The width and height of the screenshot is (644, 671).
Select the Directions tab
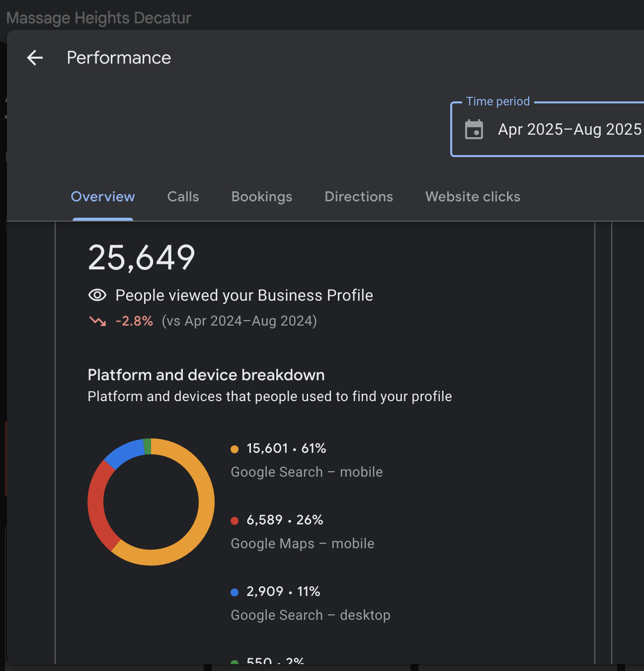[x=358, y=197]
